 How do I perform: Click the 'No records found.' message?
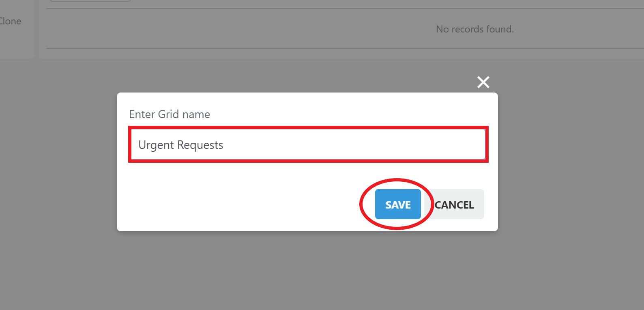474,29
